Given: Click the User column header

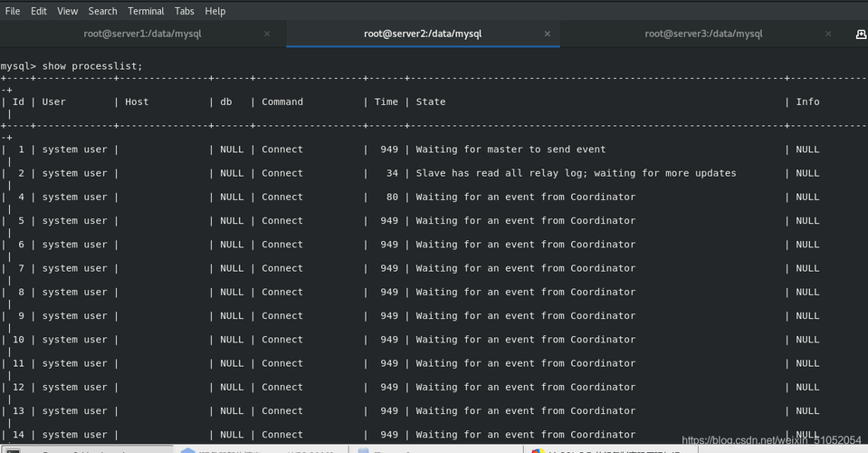Looking at the screenshot, I should point(53,101).
